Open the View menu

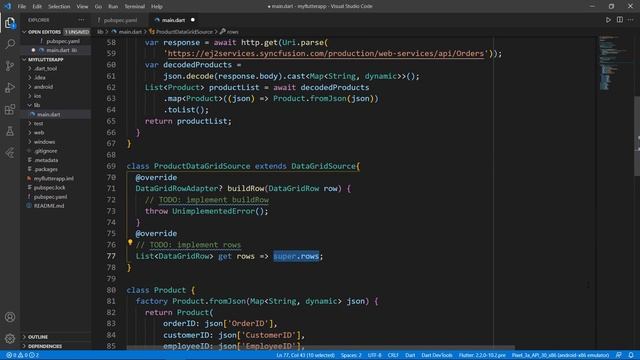[x=82, y=7]
